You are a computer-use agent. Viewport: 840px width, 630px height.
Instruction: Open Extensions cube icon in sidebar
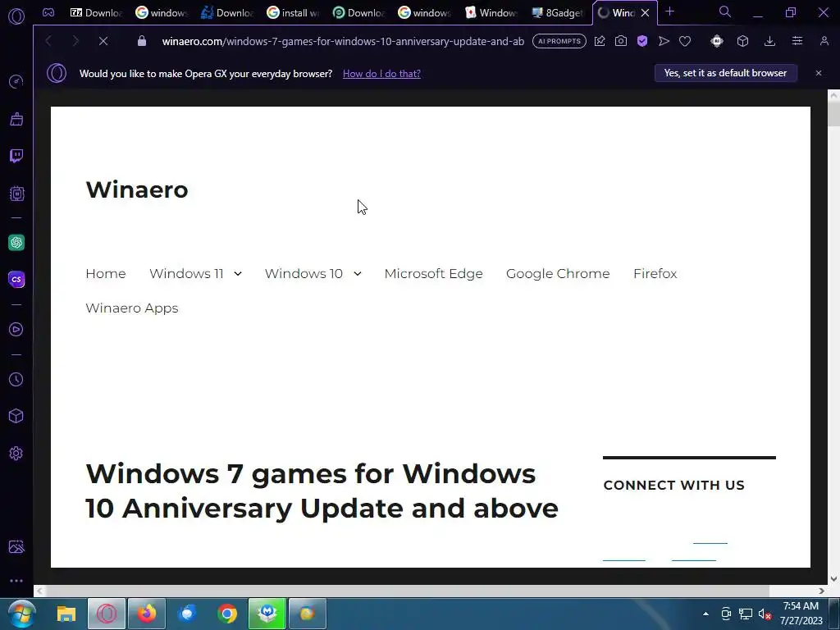16,416
